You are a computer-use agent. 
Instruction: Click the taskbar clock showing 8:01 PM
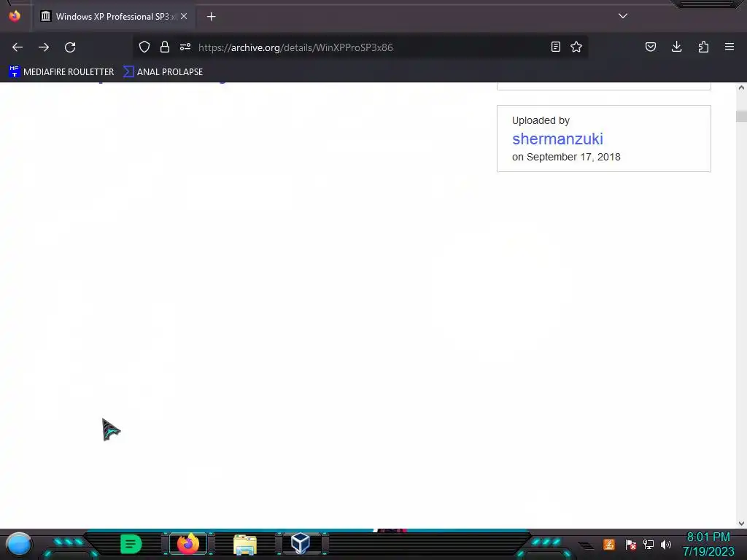tap(708, 544)
